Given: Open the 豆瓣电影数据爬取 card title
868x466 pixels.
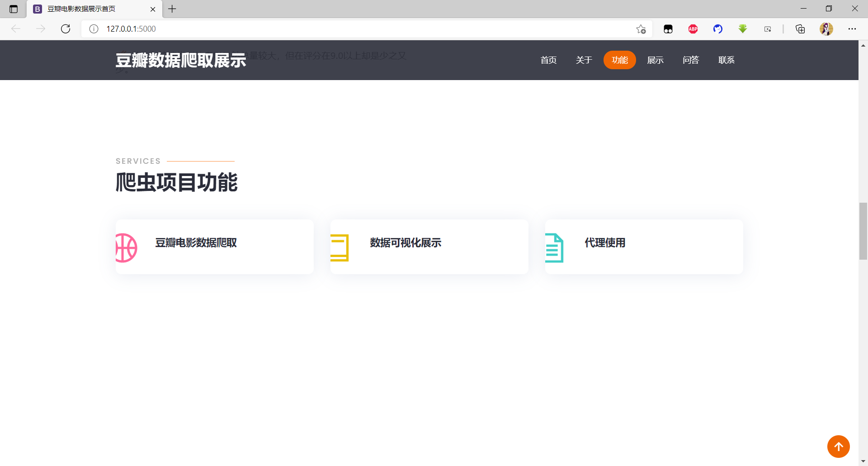Looking at the screenshot, I should (x=196, y=243).
